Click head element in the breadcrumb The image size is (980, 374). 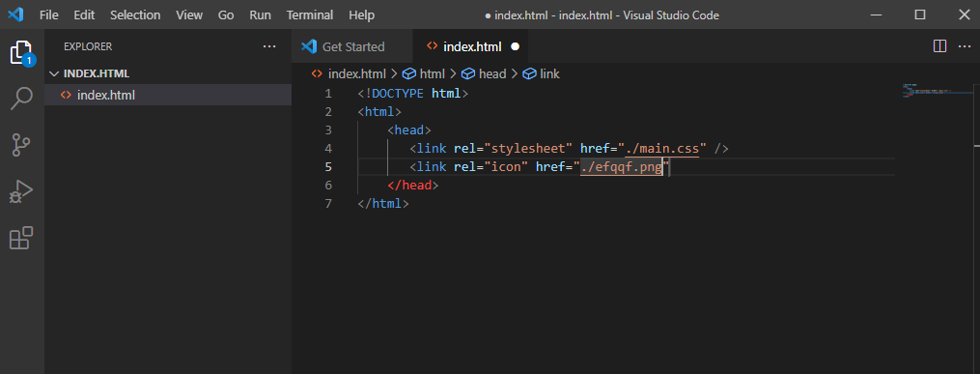point(491,73)
